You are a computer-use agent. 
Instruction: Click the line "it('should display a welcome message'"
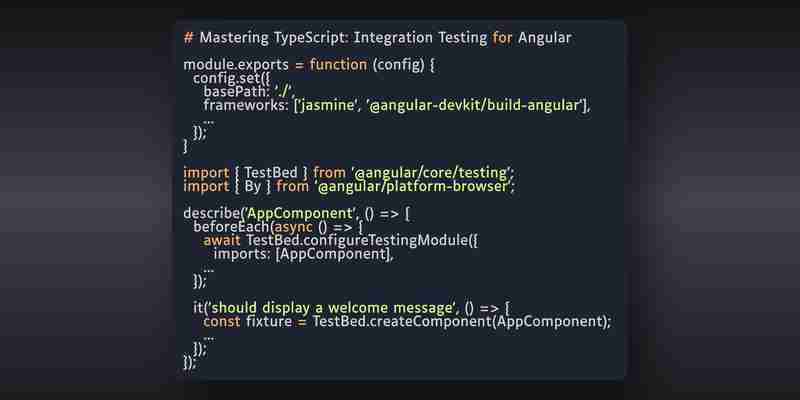[x=352, y=308]
